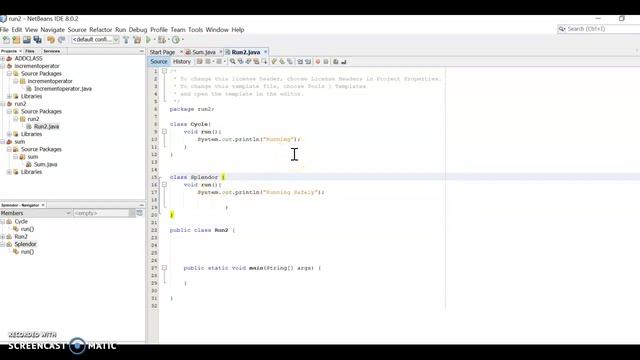Click the Search (Ctrl+I) field
The height and width of the screenshot is (360, 640).
(x=598, y=29)
